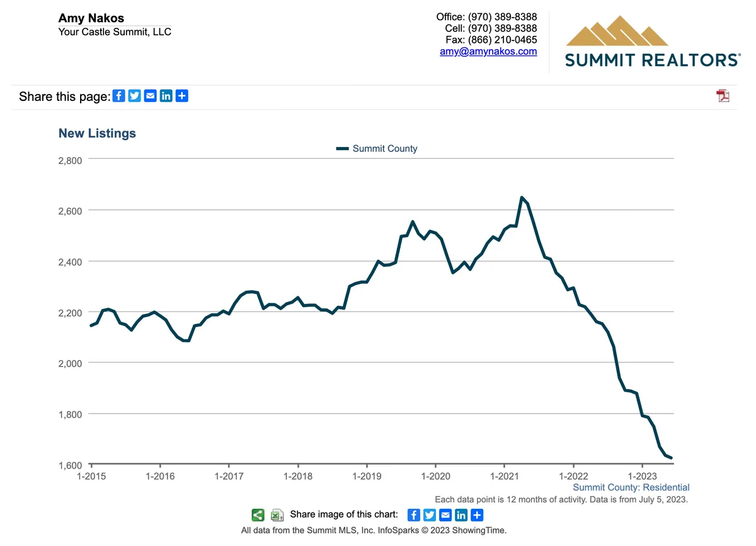Download the page as PDF
The height and width of the screenshot is (546, 756).
(723, 96)
